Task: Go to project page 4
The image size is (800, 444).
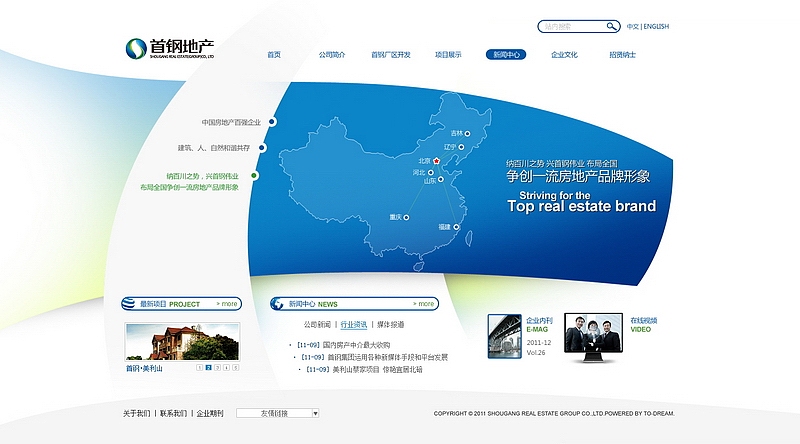Action: tap(227, 367)
